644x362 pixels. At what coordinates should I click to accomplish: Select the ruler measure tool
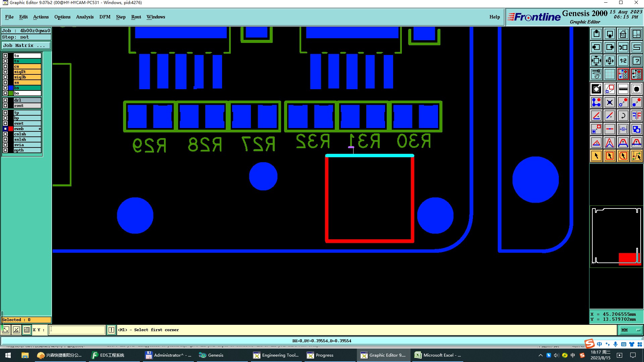(x=623, y=89)
